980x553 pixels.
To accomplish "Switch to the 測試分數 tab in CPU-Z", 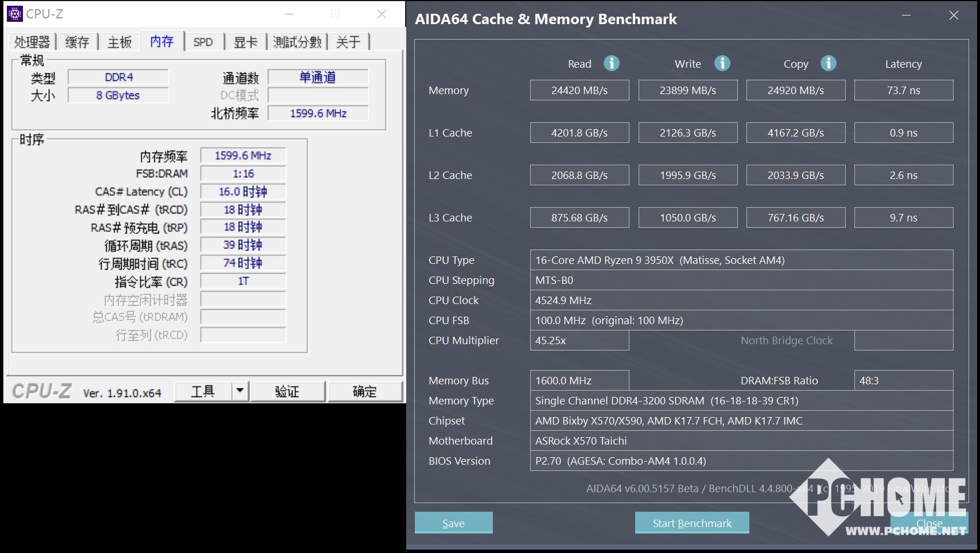I will point(297,42).
